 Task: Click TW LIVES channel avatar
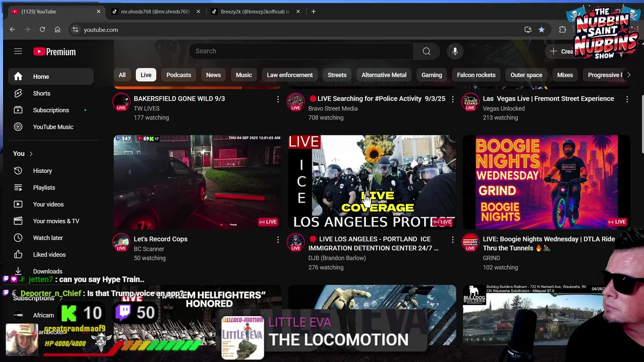coord(121,102)
